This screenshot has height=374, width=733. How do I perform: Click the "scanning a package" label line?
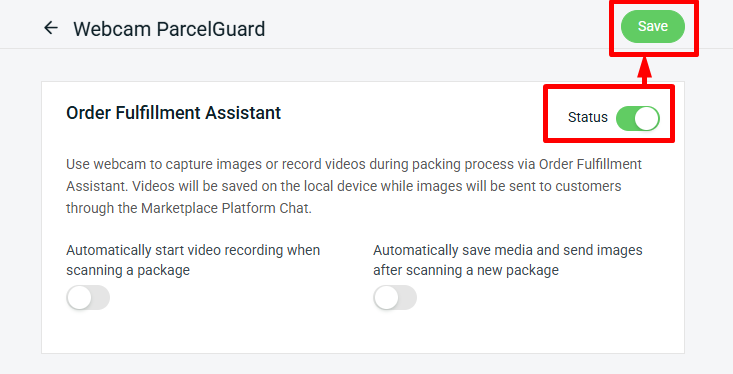click(x=128, y=270)
